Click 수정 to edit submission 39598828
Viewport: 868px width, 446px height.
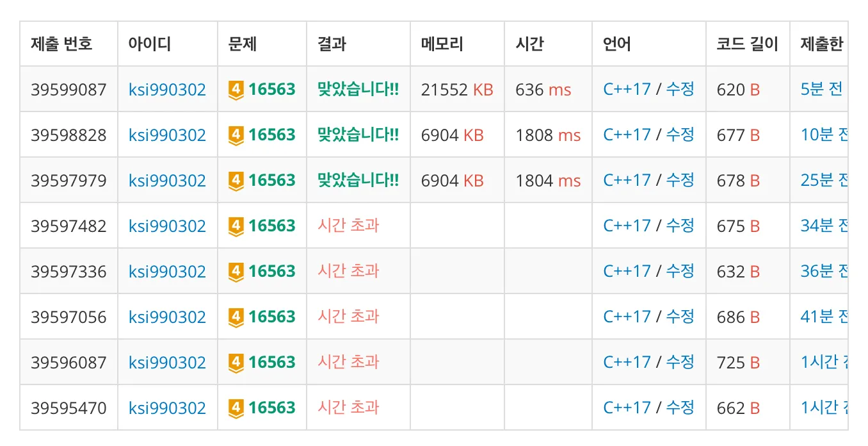click(680, 135)
